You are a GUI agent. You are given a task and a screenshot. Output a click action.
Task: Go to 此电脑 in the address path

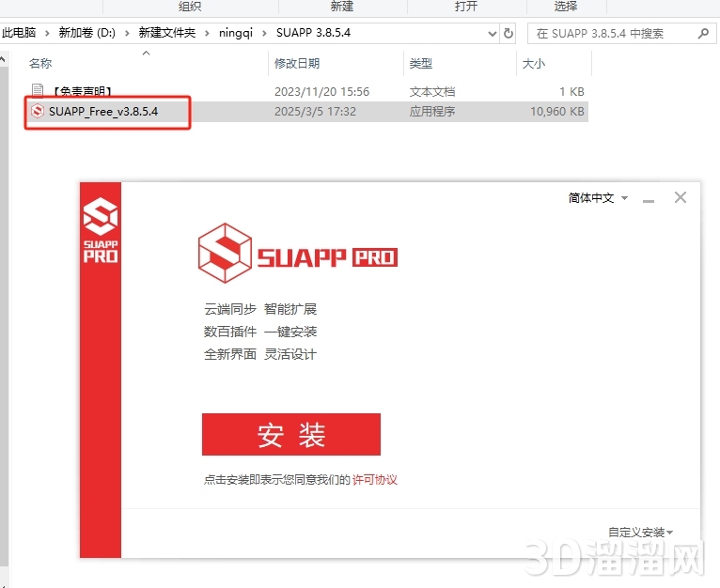19,33
